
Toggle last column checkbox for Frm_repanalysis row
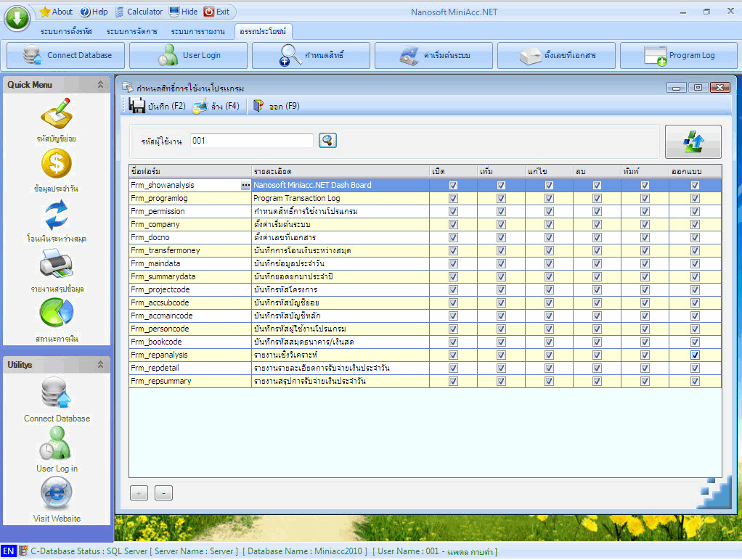coord(695,355)
